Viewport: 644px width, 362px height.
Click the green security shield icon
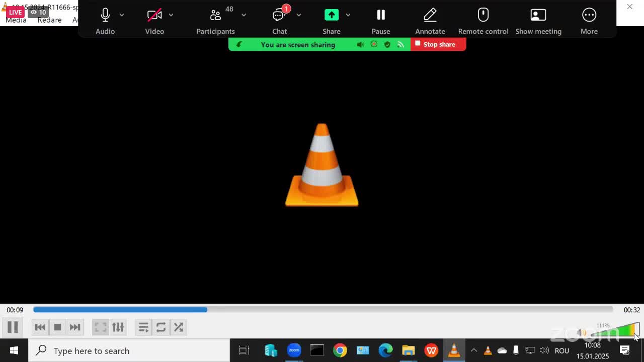(x=387, y=45)
